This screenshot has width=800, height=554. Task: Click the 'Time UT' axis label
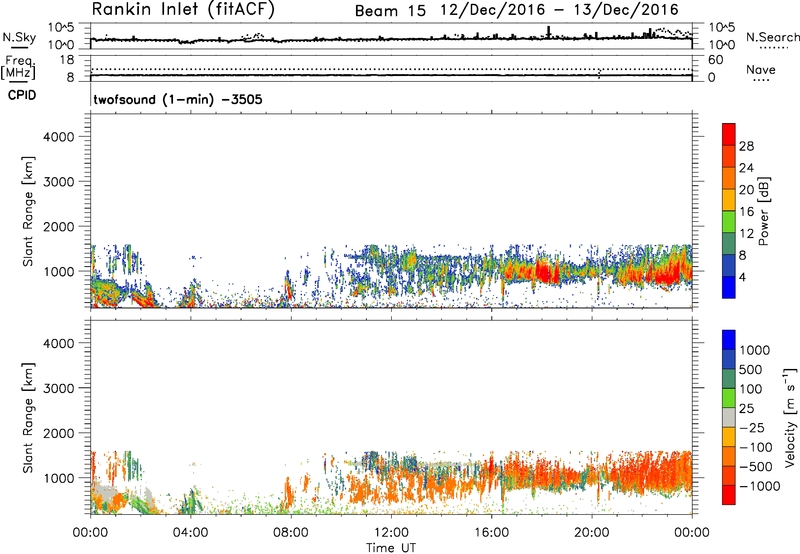coord(391,547)
